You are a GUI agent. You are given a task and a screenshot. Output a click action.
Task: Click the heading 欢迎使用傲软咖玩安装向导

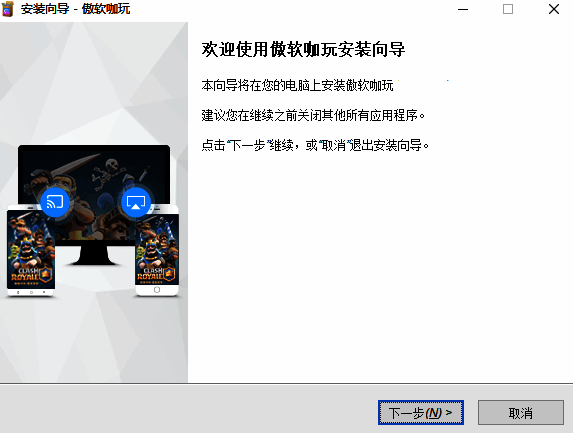(x=303, y=49)
